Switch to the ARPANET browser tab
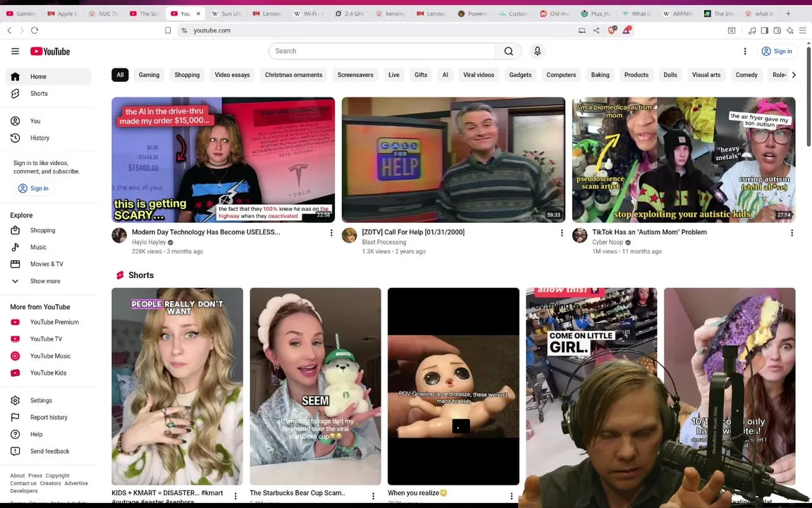 coord(678,14)
